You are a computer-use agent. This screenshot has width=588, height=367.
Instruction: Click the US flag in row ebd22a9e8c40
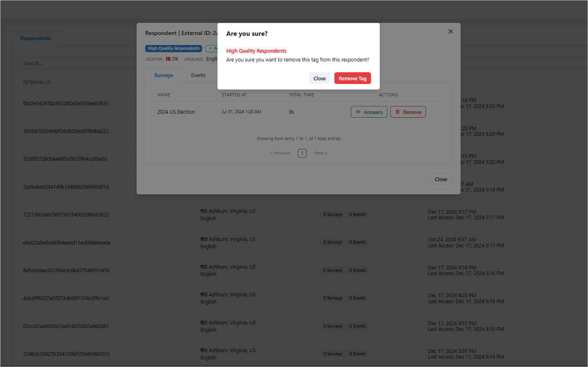click(x=204, y=239)
